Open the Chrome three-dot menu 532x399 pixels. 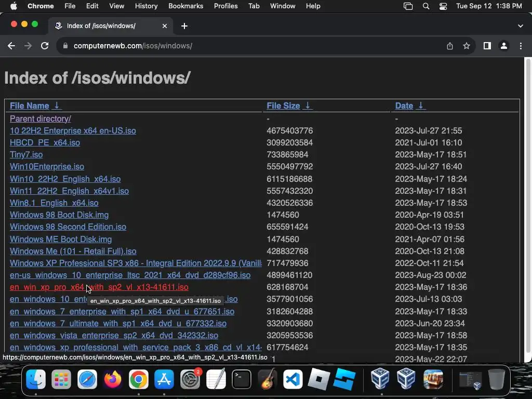tap(521, 46)
